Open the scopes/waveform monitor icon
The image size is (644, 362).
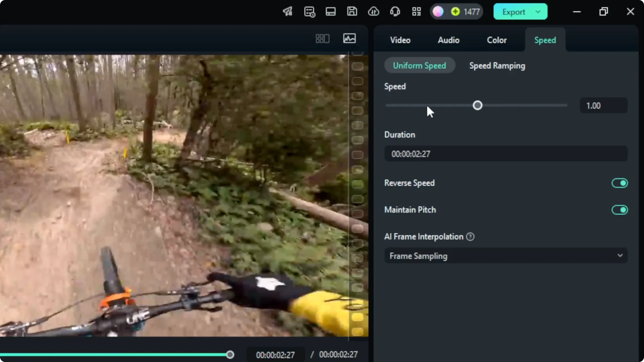pyautogui.click(x=350, y=38)
